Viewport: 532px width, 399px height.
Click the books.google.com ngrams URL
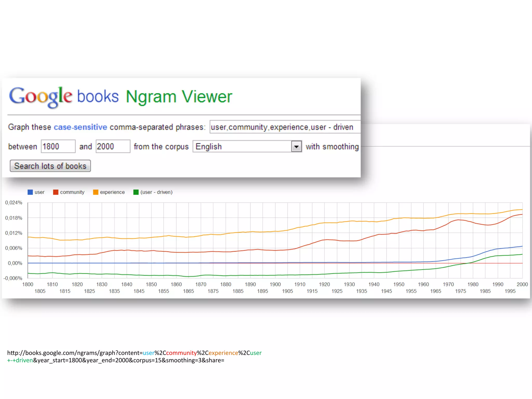(134, 356)
